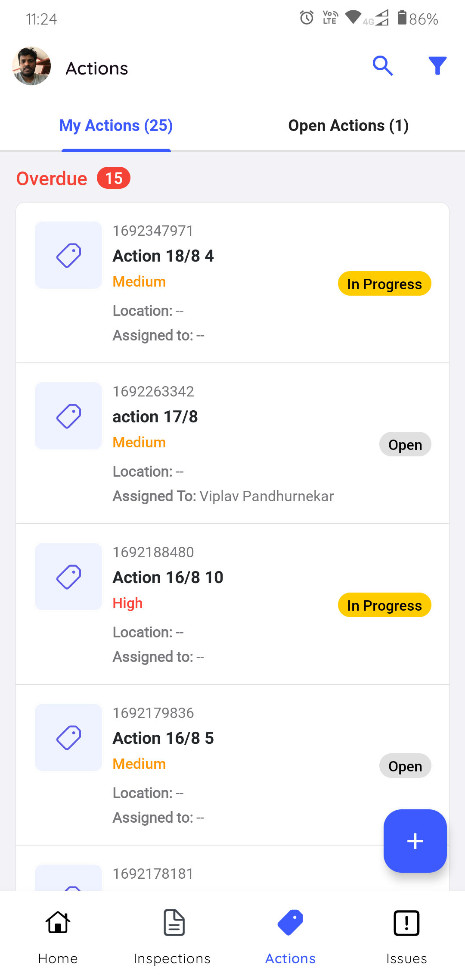Tap the plus floating add button
465x980 pixels.
pyautogui.click(x=415, y=841)
